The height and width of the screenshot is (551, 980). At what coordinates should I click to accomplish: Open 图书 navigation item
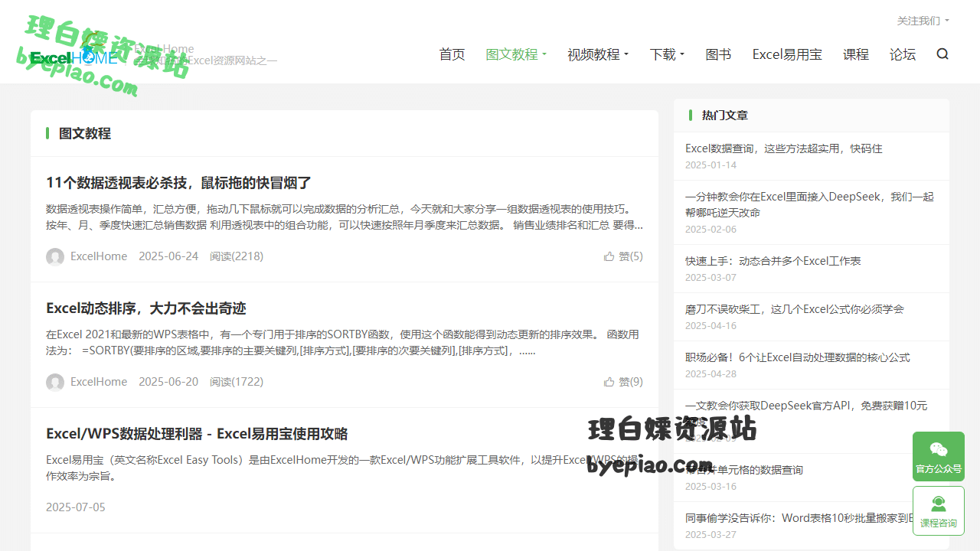click(718, 54)
